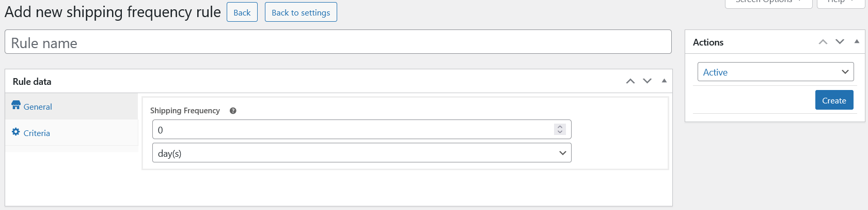Collapse the Actions panel

pyautogui.click(x=857, y=42)
